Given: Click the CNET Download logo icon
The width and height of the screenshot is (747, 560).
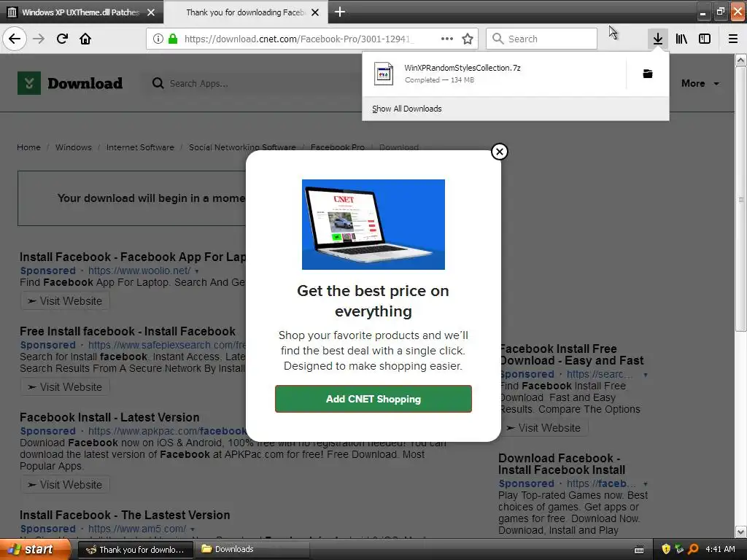Looking at the screenshot, I should [29, 83].
